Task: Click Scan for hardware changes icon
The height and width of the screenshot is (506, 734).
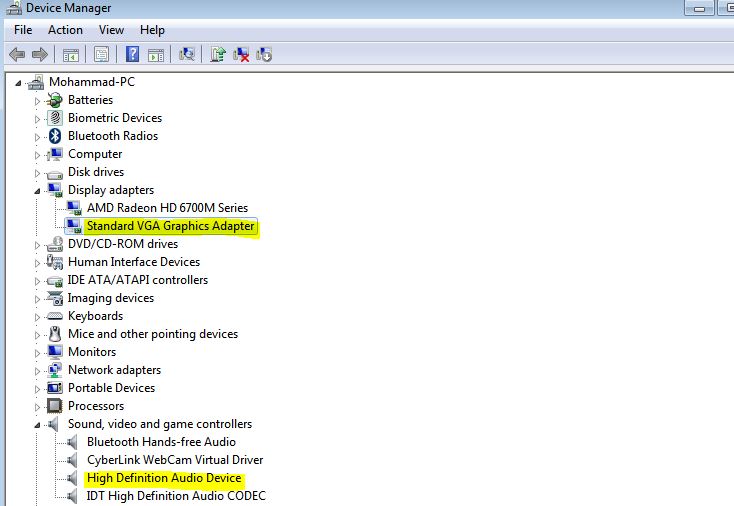Action: 187,54
